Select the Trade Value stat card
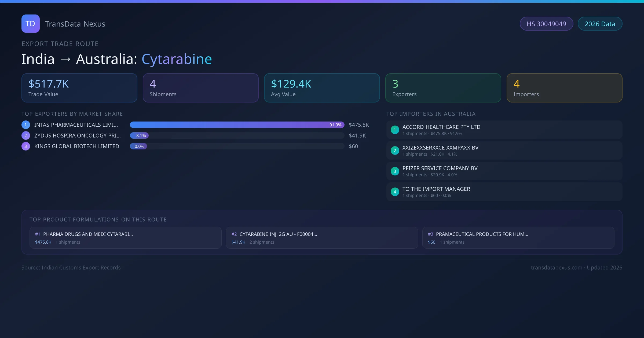 click(x=79, y=88)
